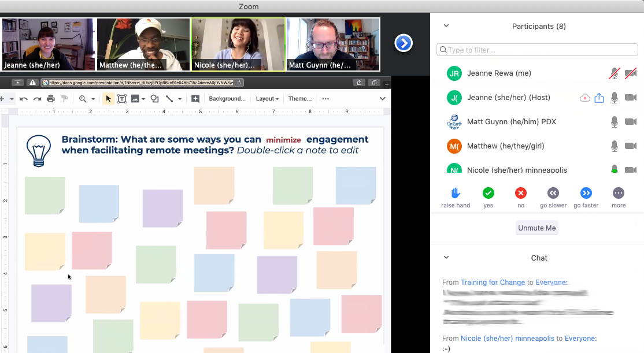The height and width of the screenshot is (353, 644).
Task: Select the line drawing tool
Action: (169, 99)
